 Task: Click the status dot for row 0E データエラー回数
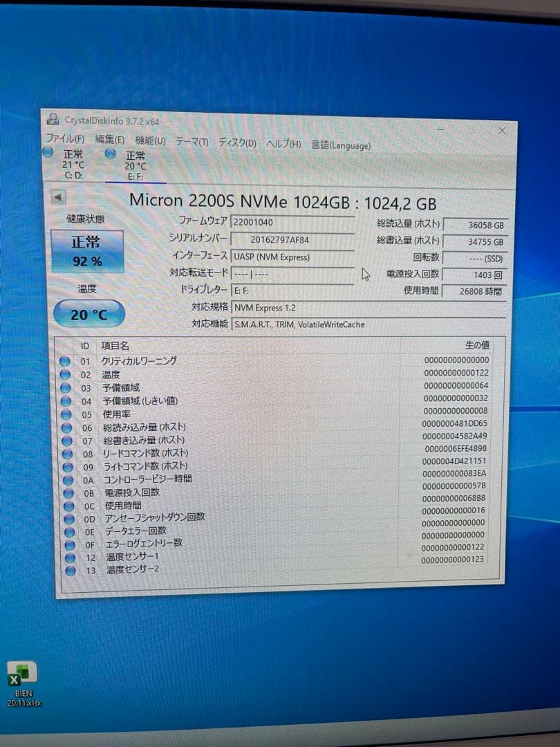[70, 532]
